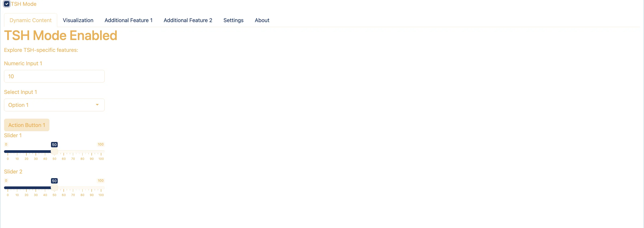Open the Additional Feature 2 tab
The image size is (644, 228).
pos(188,20)
